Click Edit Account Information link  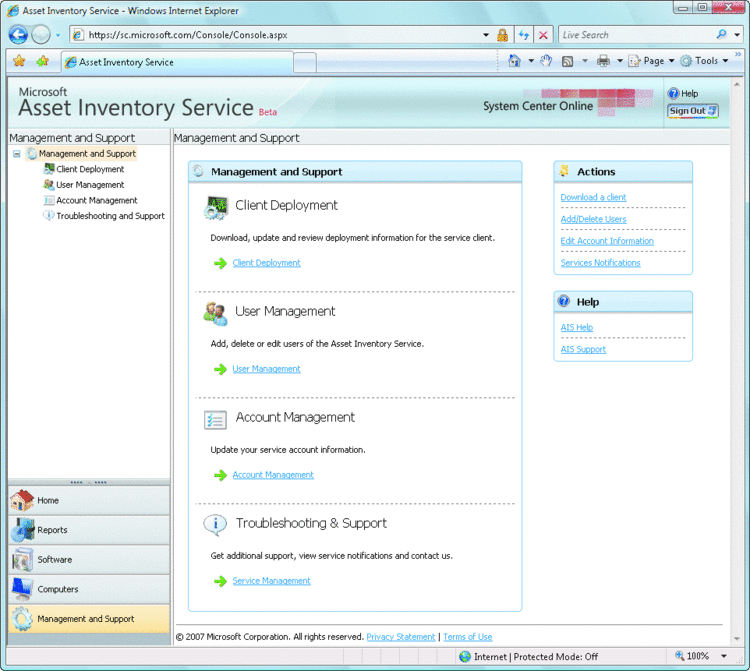[x=607, y=241]
